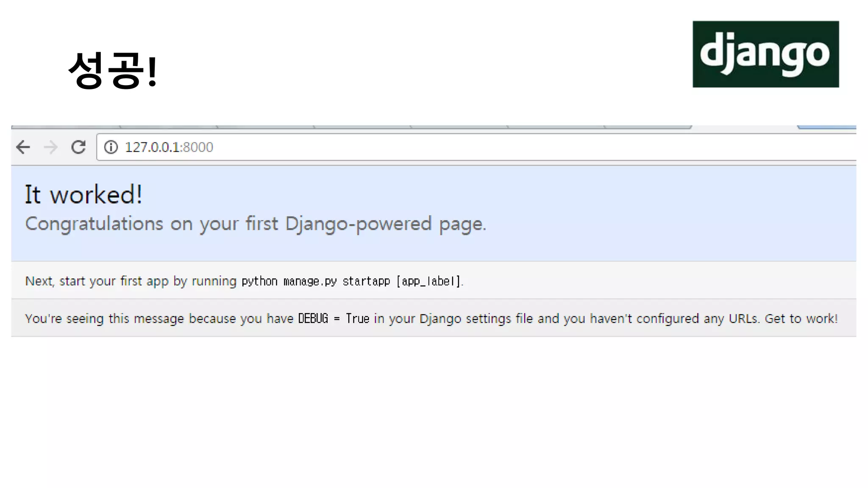This screenshot has height=488, width=868.
Task: Click the 'Congratulations on your first' subtitle text
Action: 152,224
